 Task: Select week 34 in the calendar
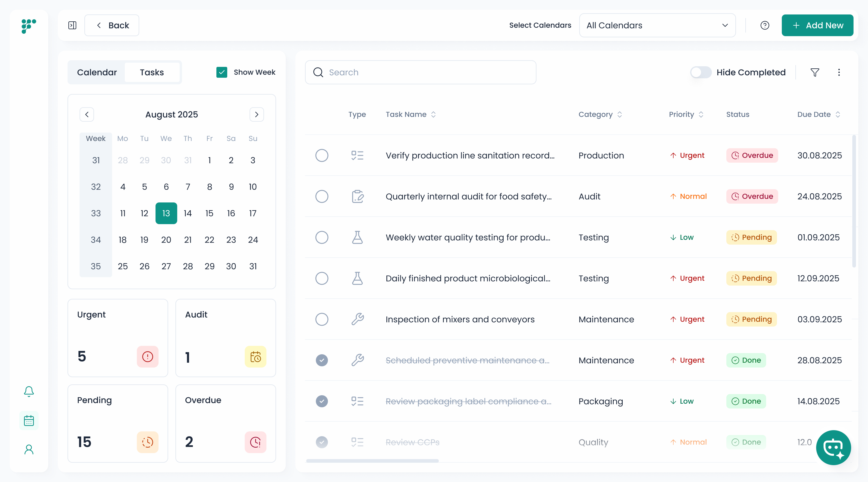(x=96, y=239)
